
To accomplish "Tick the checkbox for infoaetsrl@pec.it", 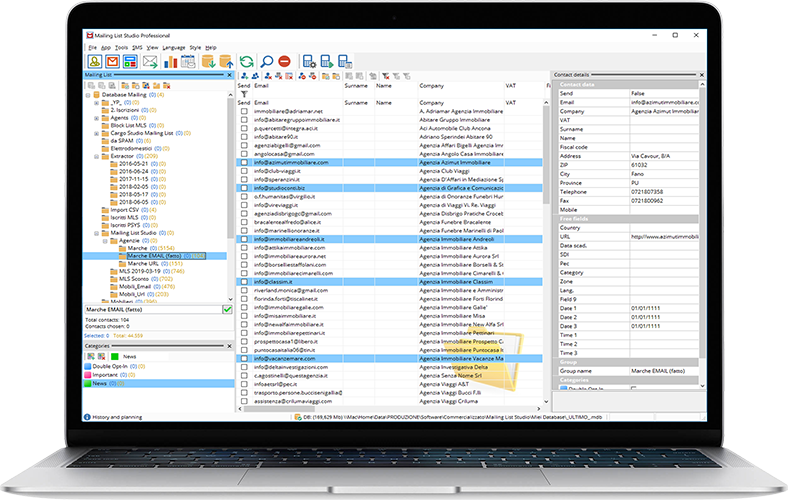I will [244, 384].
